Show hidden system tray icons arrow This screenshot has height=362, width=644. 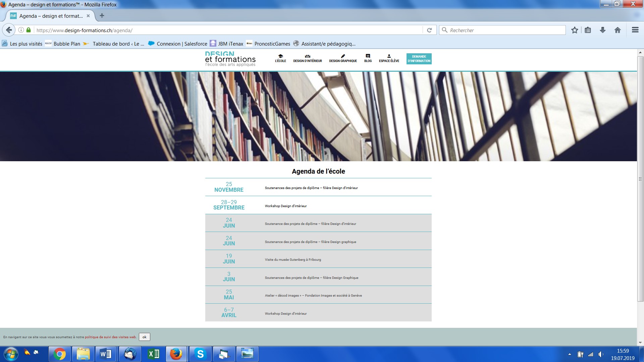point(570,354)
